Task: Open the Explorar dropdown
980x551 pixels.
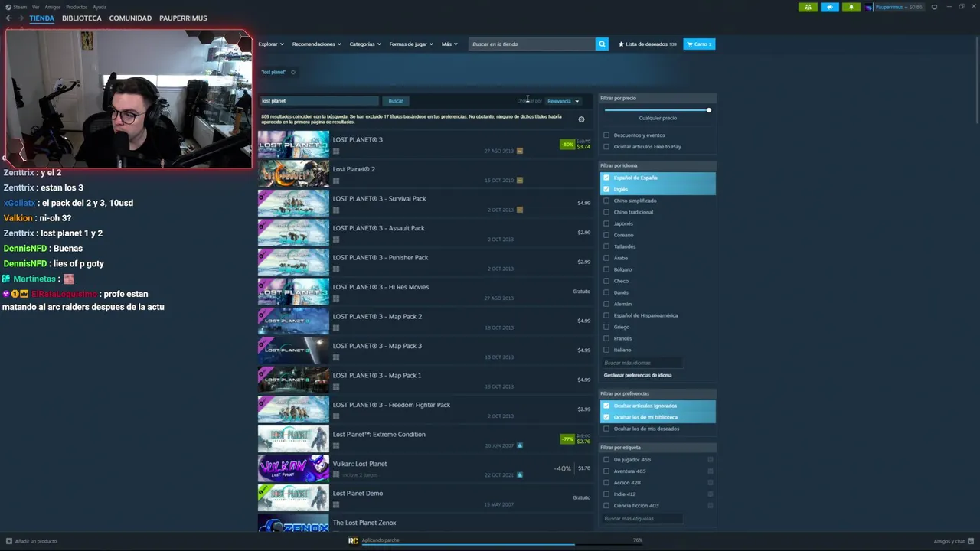Action: click(271, 44)
